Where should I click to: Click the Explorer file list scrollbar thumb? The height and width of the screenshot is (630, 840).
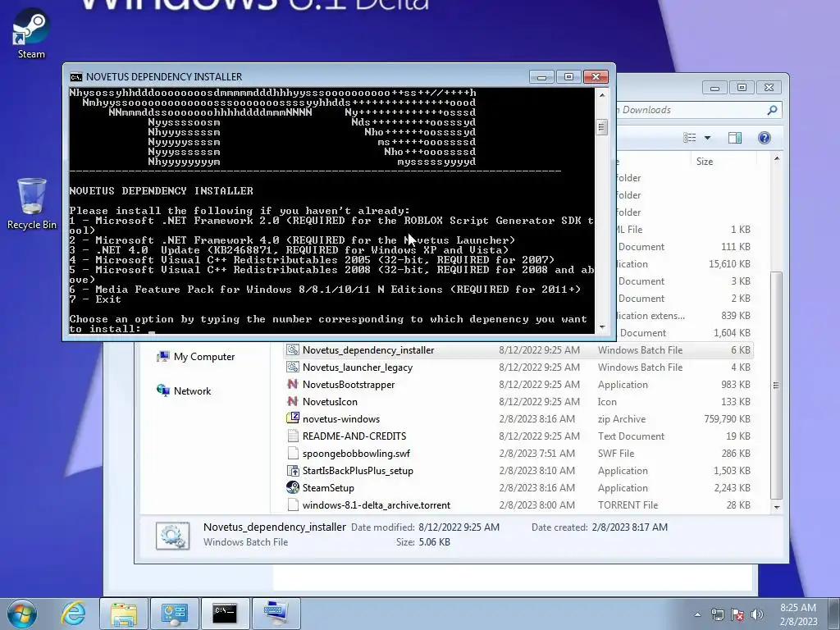776,386
